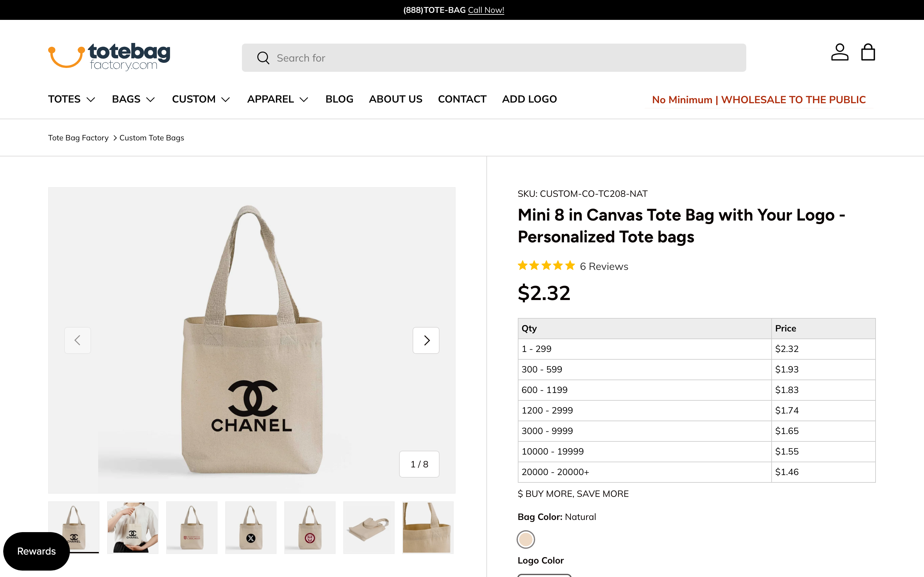Select thumbnail of model holding tote

pyautogui.click(x=133, y=527)
